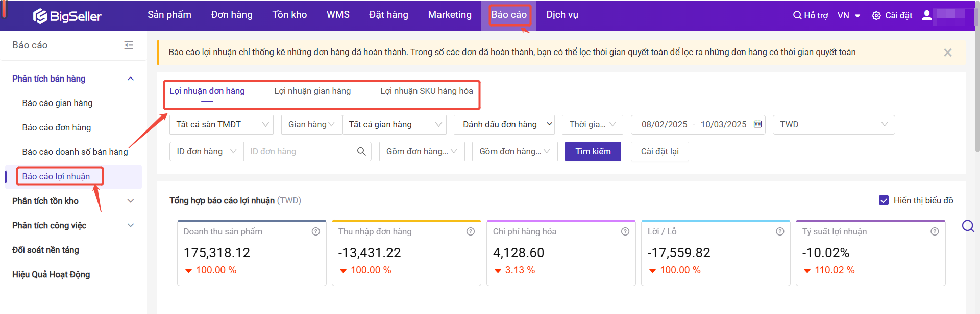Image resolution: width=980 pixels, height=314 pixels.
Task: Open Đơn hàng menu
Action: click(232, 15)
